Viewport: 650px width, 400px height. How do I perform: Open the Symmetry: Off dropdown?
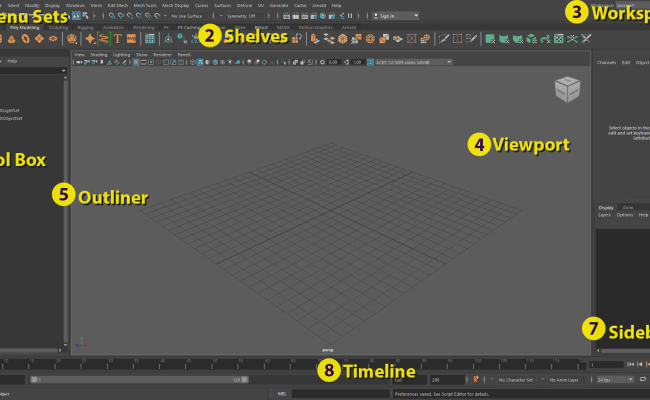(244, 16)
